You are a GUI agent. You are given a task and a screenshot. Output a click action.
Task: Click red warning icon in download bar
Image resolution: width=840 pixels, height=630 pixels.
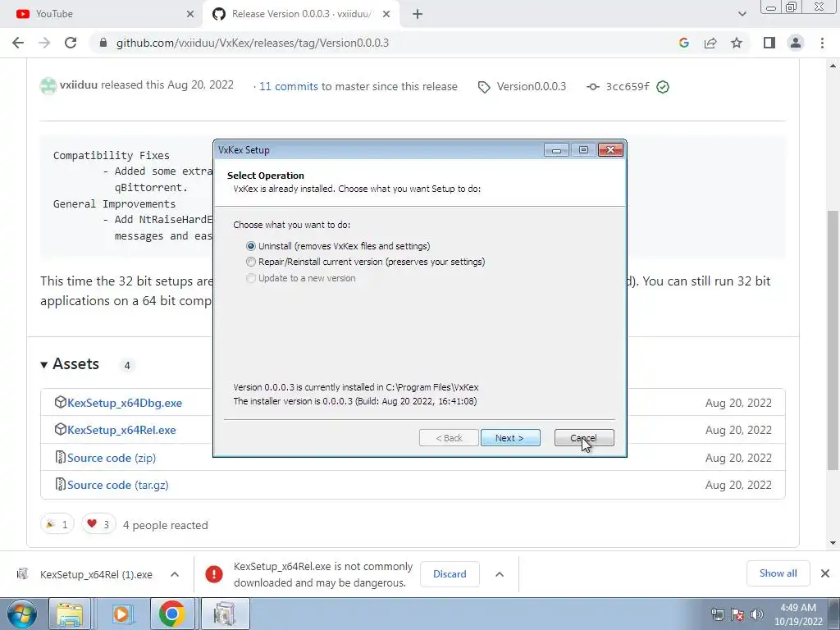coord(214,574)
